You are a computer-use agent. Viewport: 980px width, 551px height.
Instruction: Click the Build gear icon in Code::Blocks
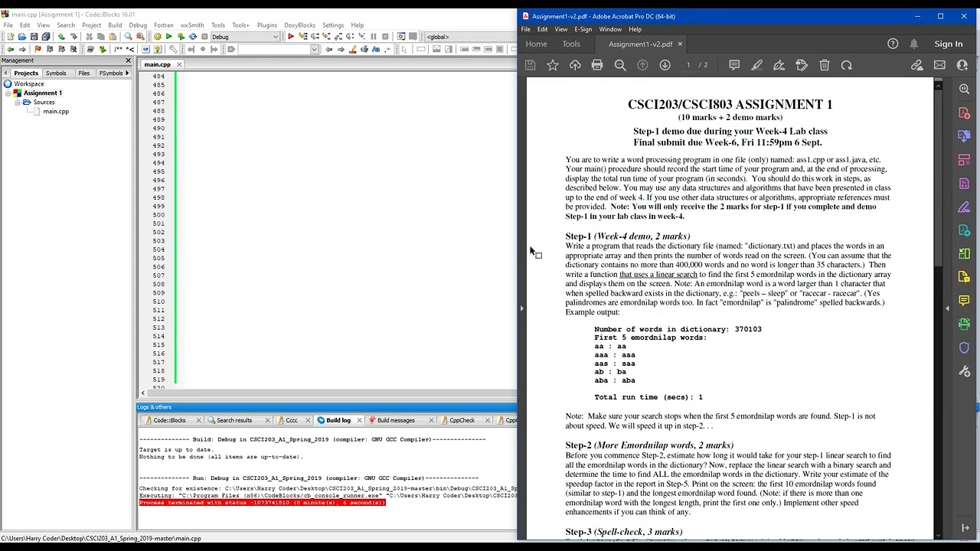158,37
